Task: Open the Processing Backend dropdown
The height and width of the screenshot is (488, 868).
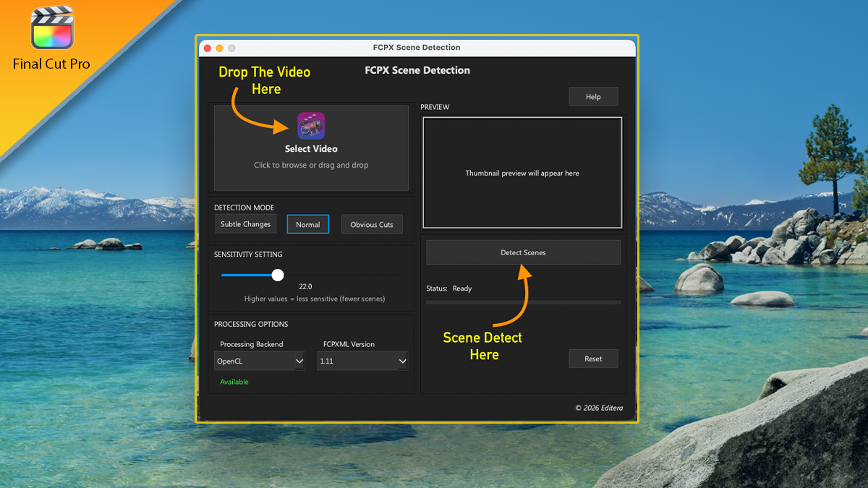Action: pyautogui.click(x=259, y=360)
